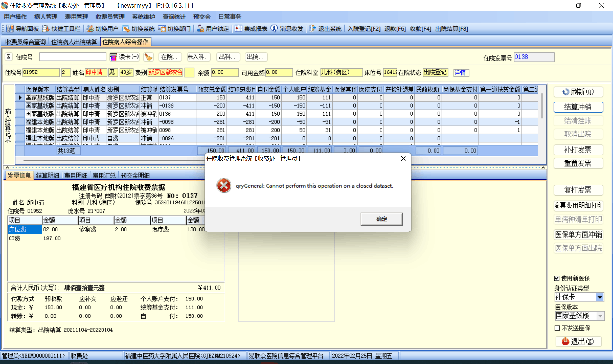
Task: Click the message send/receive icon
Action: point(274,29)
